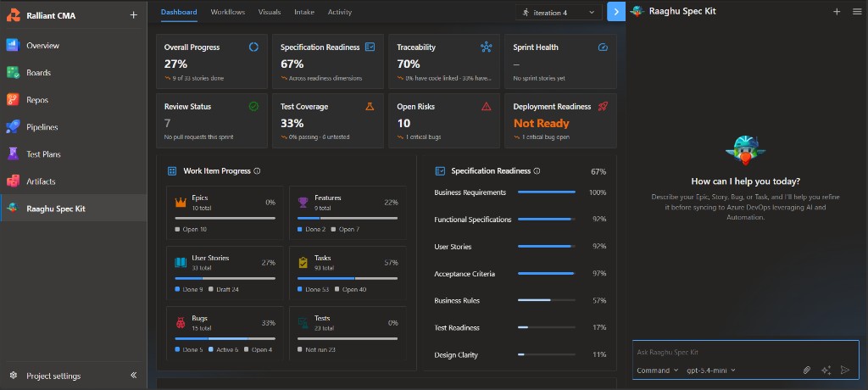Click the Ralliant CMA project logo
The height and width of the screenshot is (390, 868).
(14, 15)
